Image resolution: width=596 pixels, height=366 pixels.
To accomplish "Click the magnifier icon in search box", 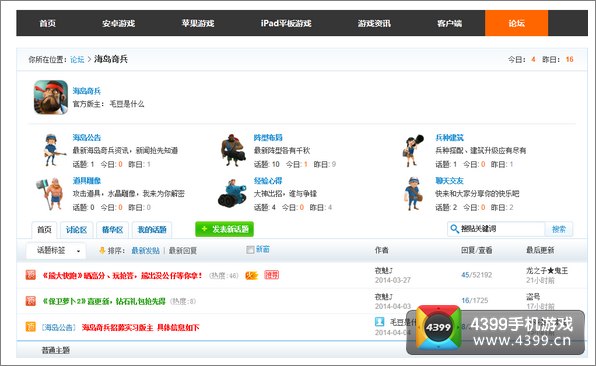I will pyautogui.click(x=454, y=229).
